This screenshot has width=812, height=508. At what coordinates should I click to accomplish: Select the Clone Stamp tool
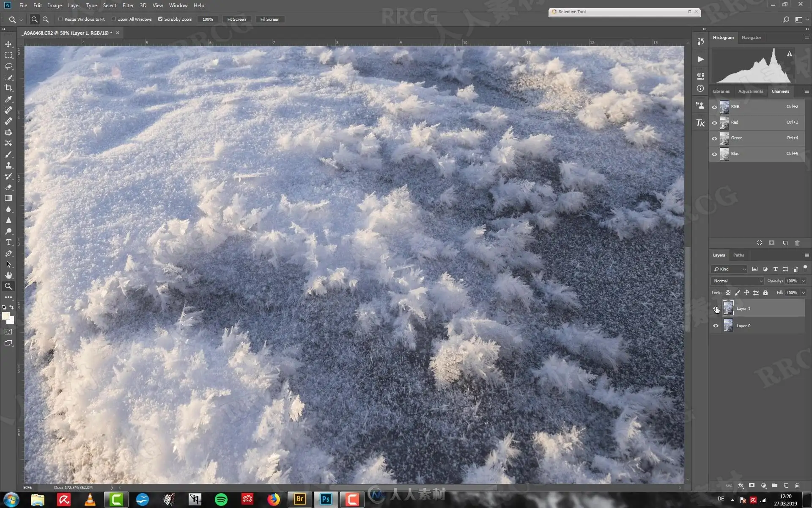click(8, 165)
